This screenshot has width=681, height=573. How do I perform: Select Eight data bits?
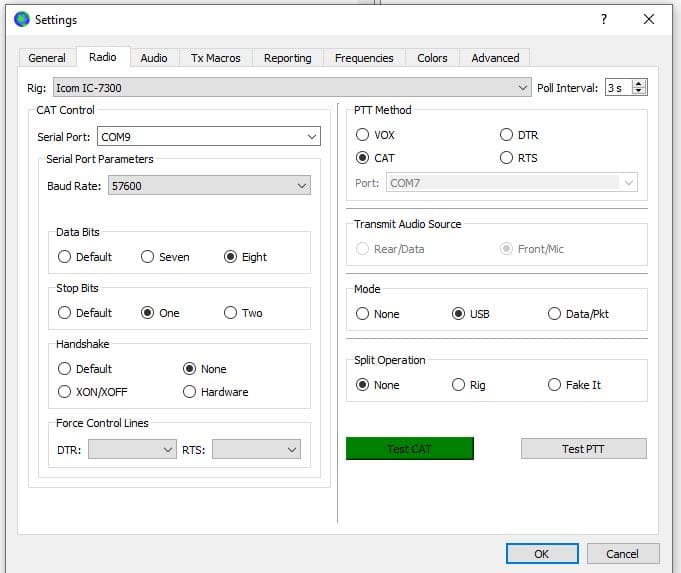[x=245, y=257]
